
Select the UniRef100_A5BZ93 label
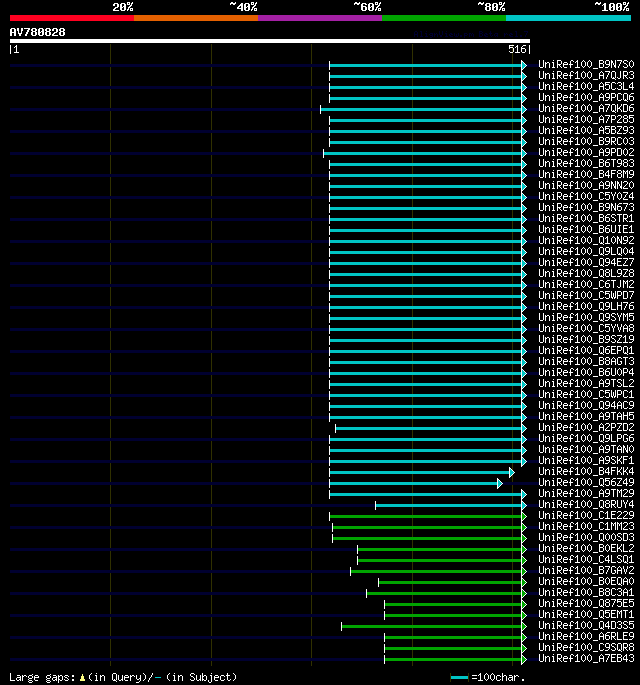click(x=586, y=131)
